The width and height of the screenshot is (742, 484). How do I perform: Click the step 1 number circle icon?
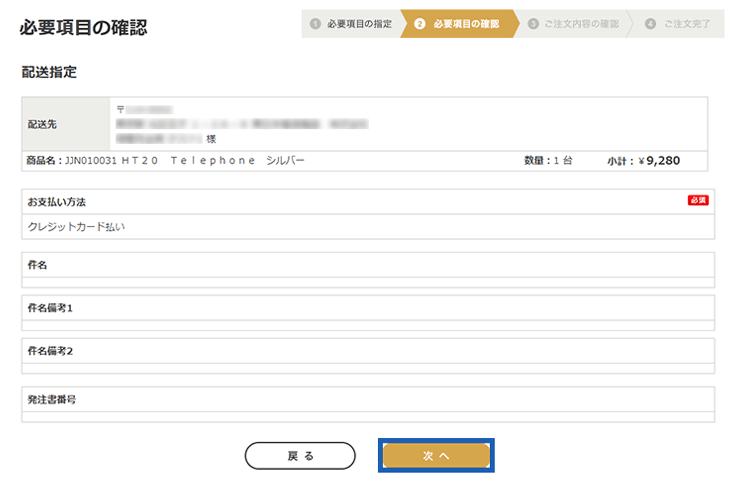click(315, 23)
